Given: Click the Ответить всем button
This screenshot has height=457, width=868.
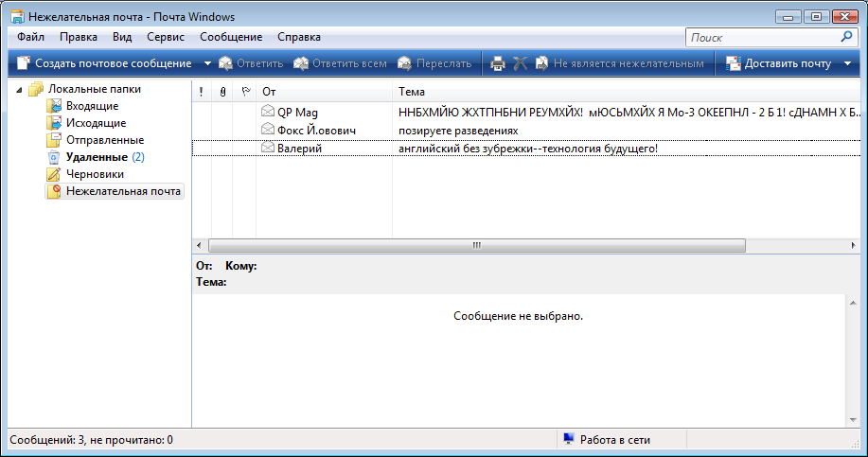Looking at the screenshot, I should (x=340, y=63).
